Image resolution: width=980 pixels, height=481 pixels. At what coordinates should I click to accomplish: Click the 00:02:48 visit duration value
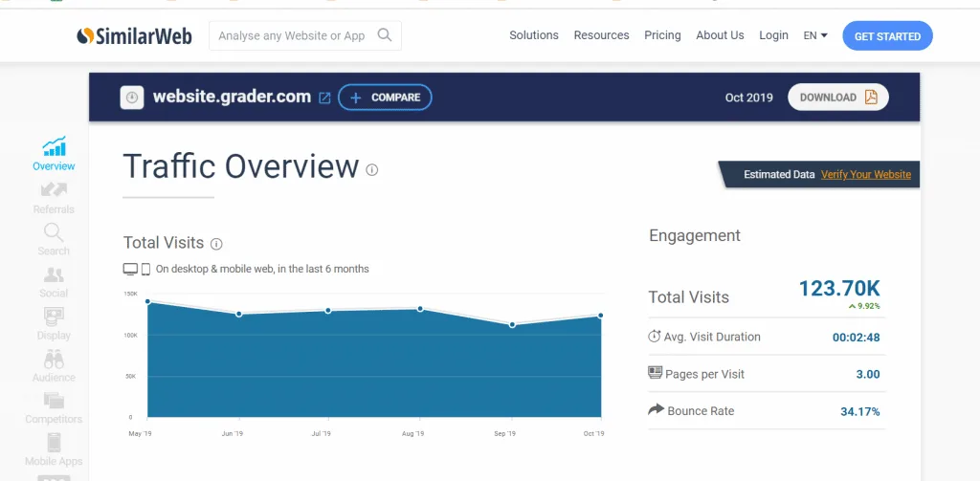point(857,338)
